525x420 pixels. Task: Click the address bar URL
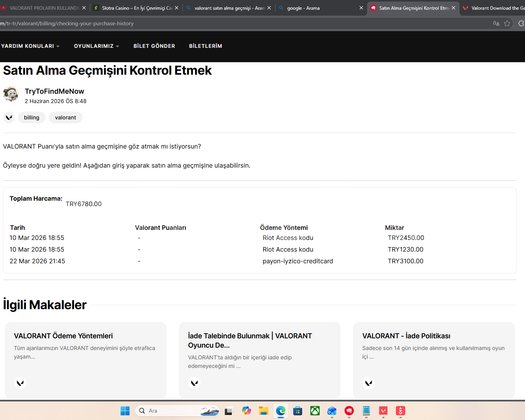tap(67, 23)
